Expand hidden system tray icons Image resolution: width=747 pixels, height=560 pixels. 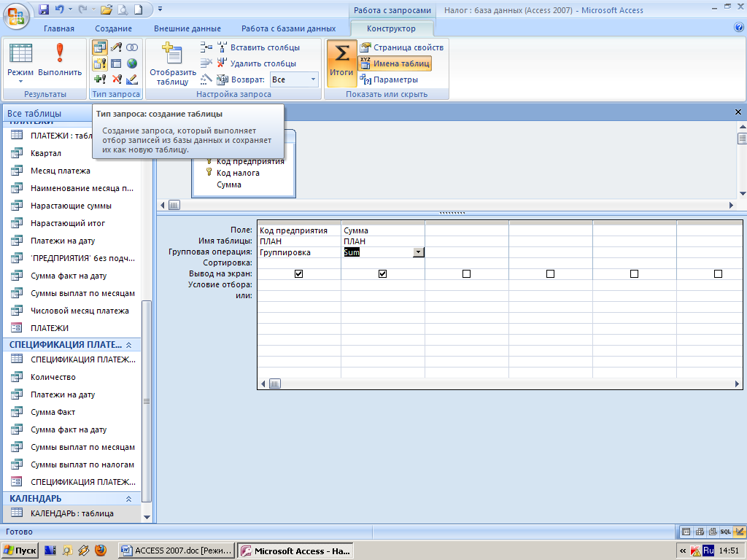(683, 551)
